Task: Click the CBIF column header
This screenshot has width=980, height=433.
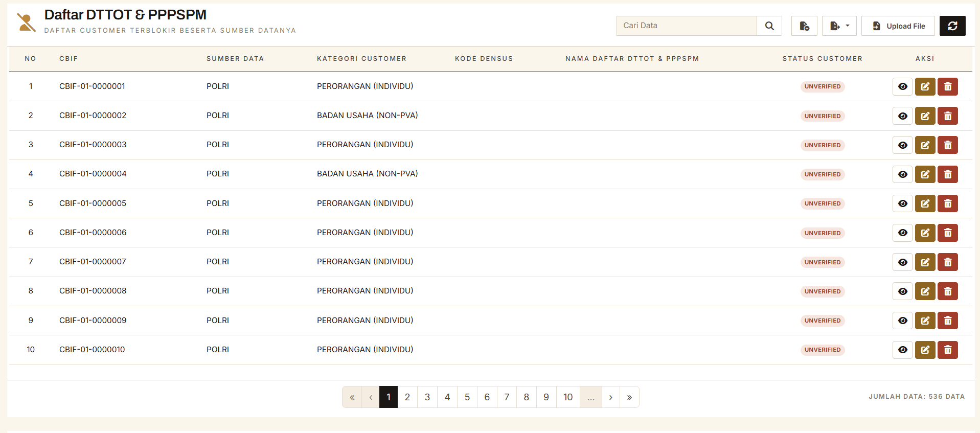Action: pyautogui.click(x=69, y=59)
